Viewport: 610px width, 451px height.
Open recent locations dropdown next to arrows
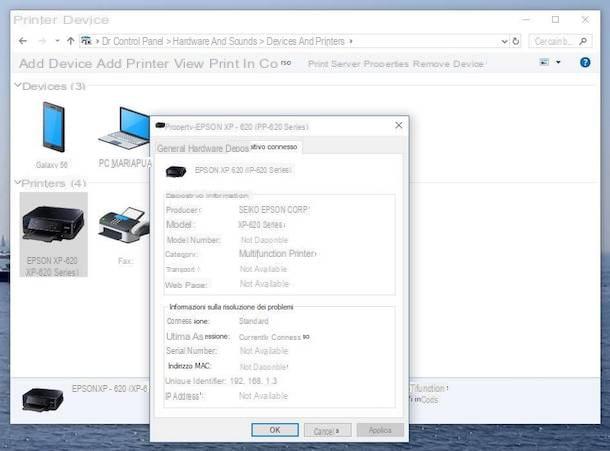click(57, 41)
